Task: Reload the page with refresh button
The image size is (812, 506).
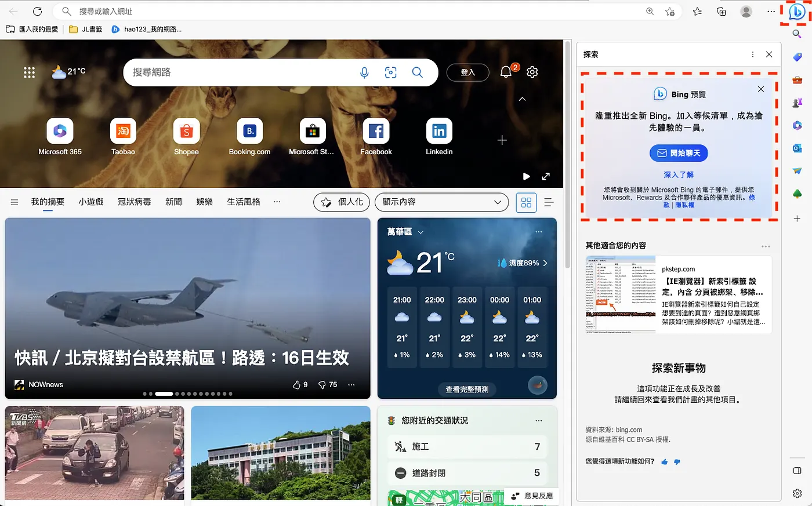Action: click(x=37, y=12)
